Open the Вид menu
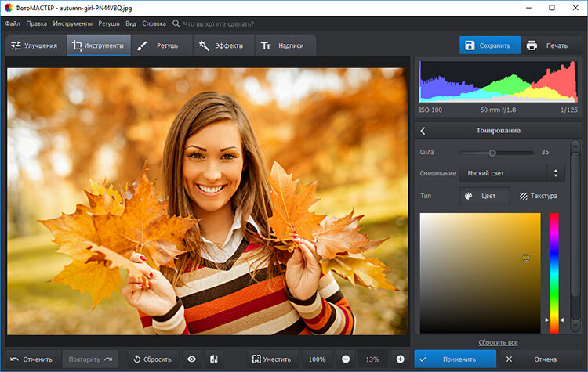 pos(130,23)
